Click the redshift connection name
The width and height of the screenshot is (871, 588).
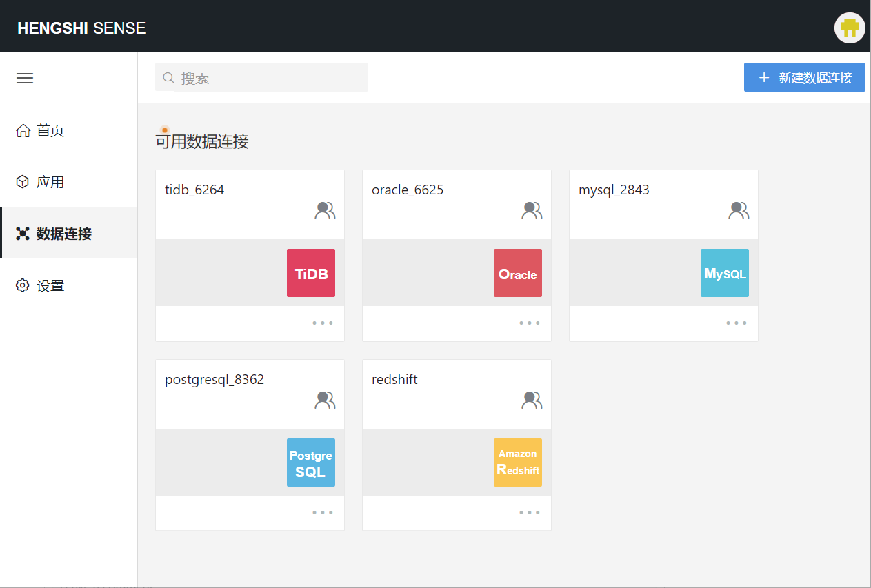point(394,379)
